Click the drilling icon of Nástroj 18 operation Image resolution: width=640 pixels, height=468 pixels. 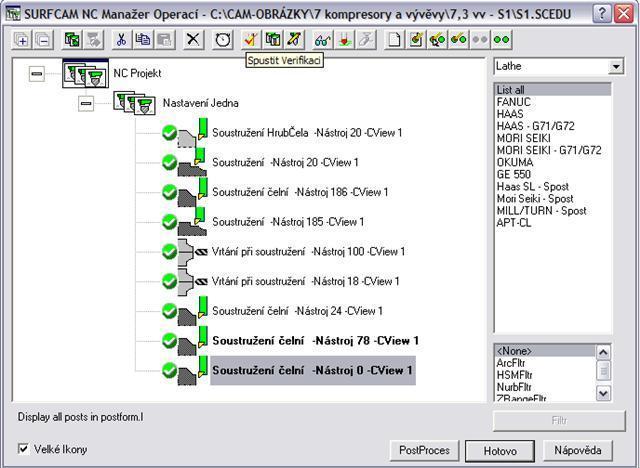click(192, 282)
